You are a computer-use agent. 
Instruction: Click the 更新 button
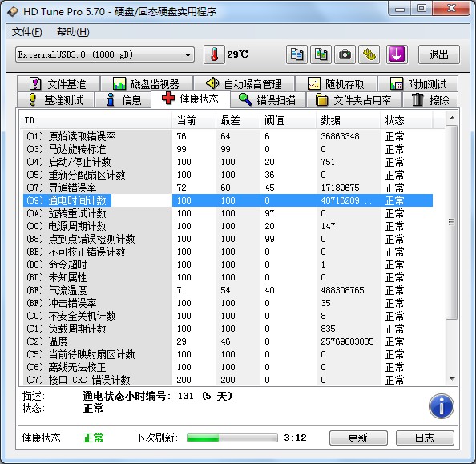[358, 438]
